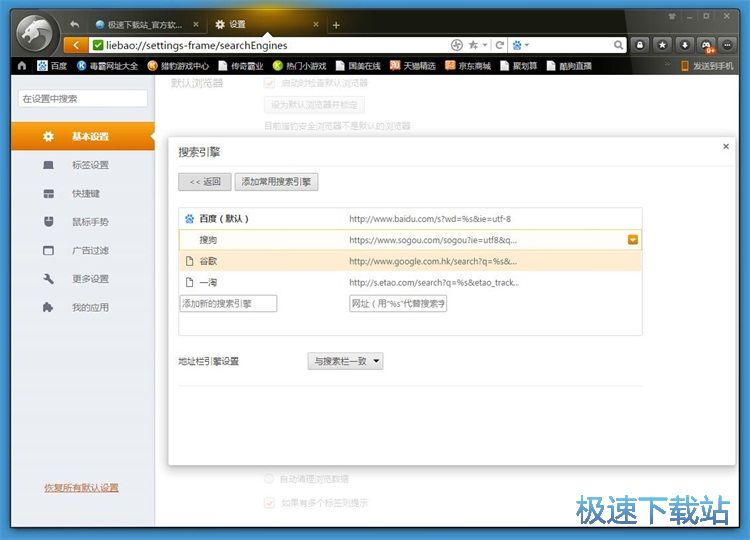
Task: Click 添加常用搜索引擎 button
Action: [276, 182]
